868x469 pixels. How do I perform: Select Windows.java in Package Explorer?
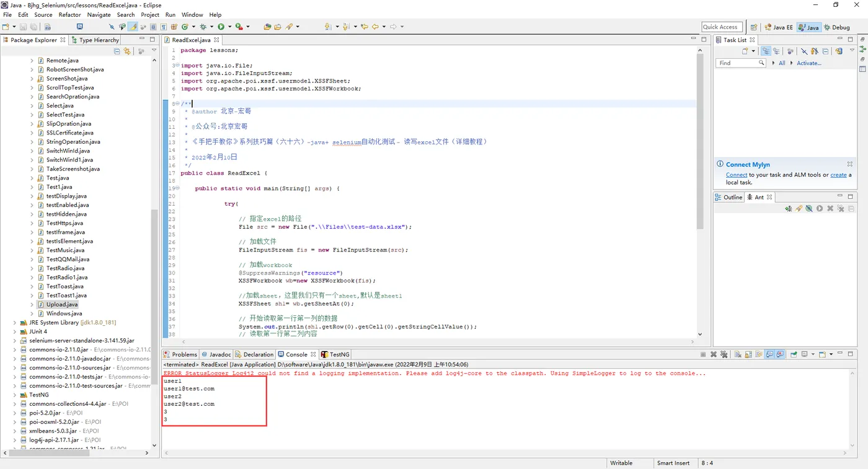(64, 313)
